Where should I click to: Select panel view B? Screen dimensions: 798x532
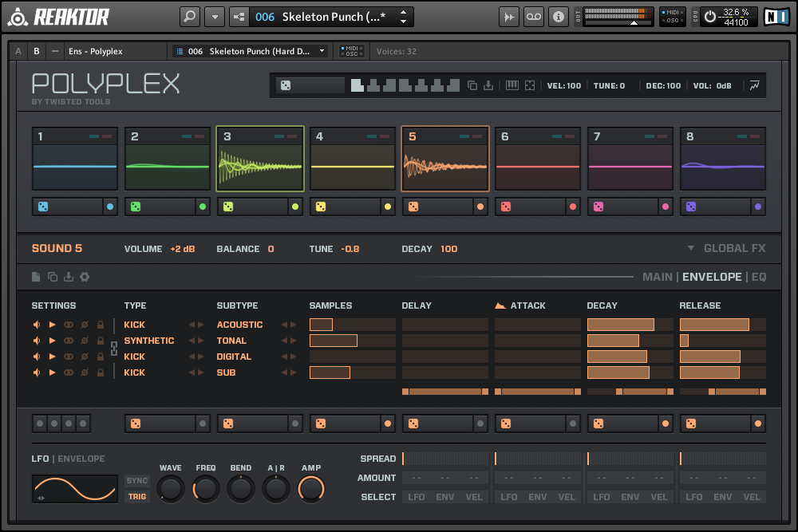[x=36, y=51]
